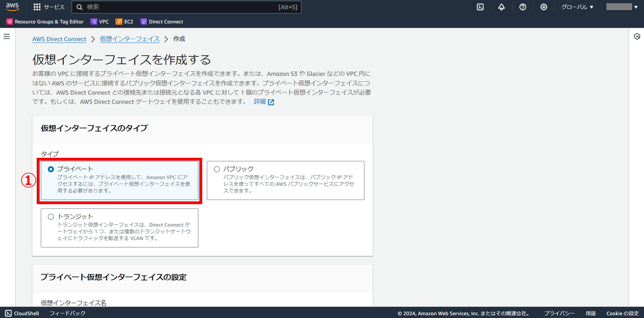Click the Direct Connect shortcut icon
Screen dimensions: 644x318
click(x=143, y=22)
